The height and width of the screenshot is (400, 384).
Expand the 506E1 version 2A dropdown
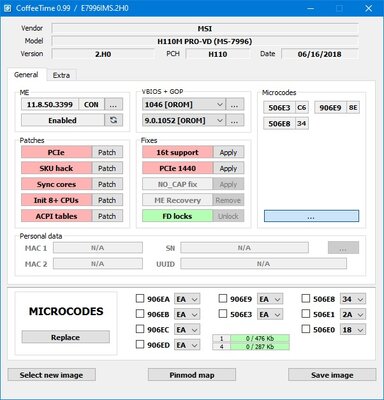(353, 314)
